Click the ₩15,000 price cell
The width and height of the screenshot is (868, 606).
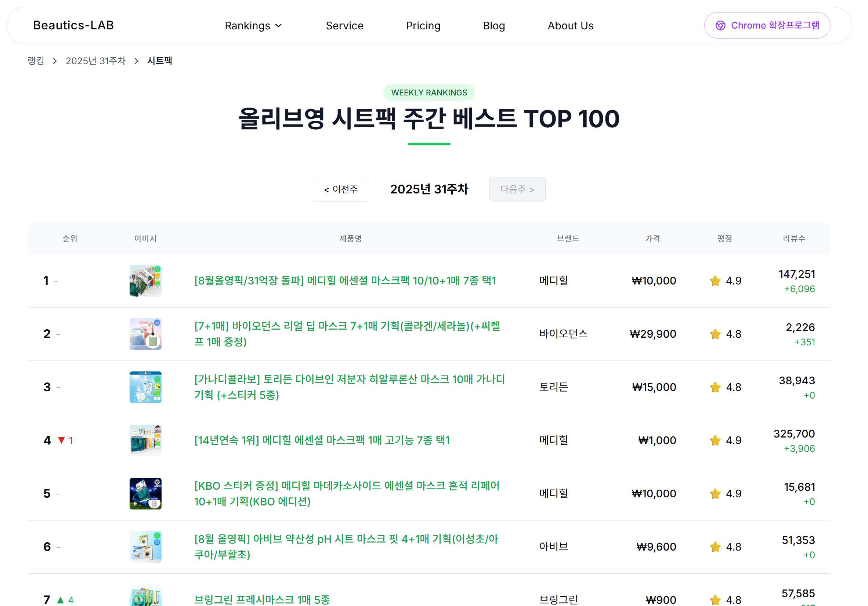pos(654,387)
